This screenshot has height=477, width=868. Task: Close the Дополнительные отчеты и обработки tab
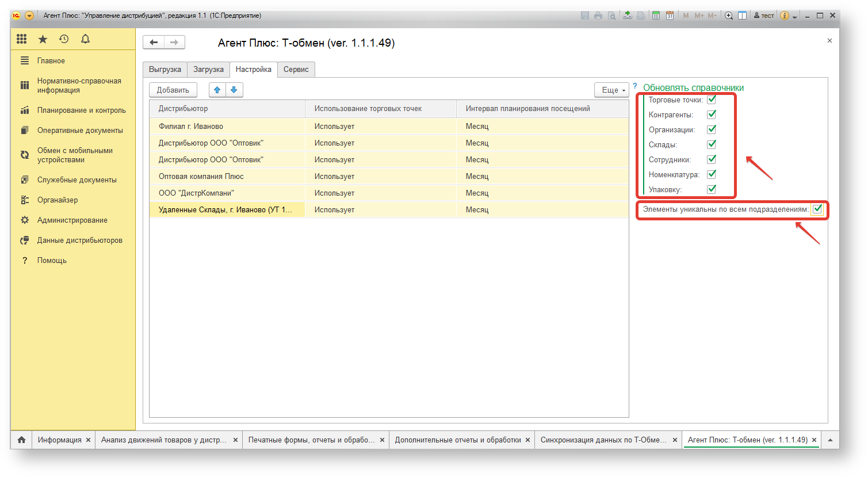(527, 440)
